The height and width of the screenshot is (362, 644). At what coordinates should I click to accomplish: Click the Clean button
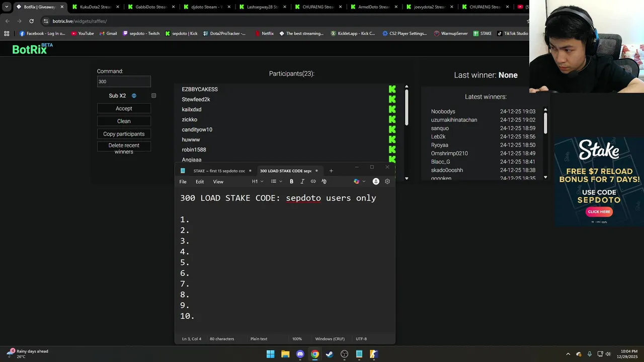[124, 121]
